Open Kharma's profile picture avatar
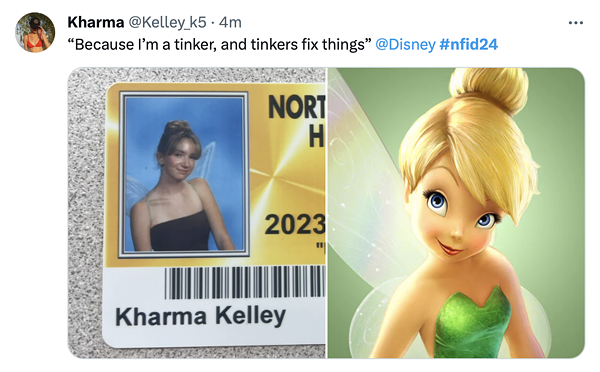This screenshot has width=600, height=372. (35, 32)
